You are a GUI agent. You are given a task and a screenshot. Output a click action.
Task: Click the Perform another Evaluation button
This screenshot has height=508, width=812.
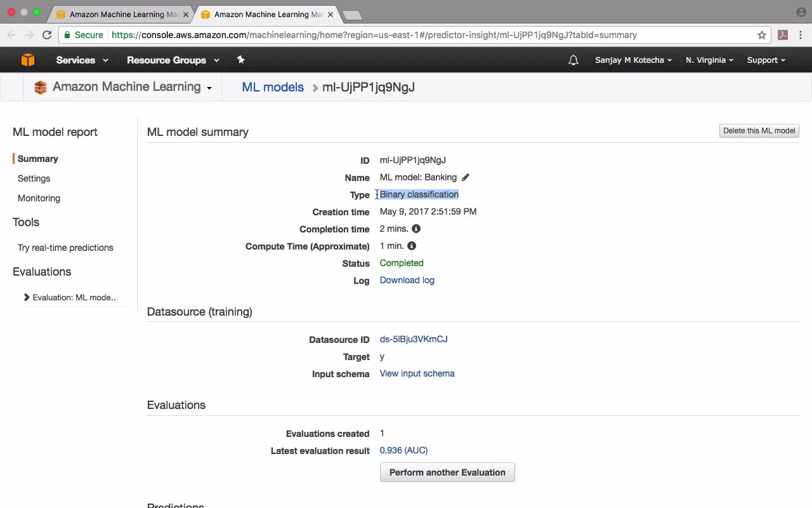pyautogui.click(x=447, y=472)
